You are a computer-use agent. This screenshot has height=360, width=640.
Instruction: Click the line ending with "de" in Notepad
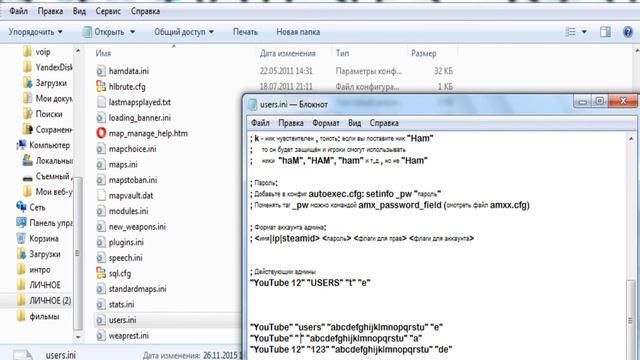[x=351, y=349]
